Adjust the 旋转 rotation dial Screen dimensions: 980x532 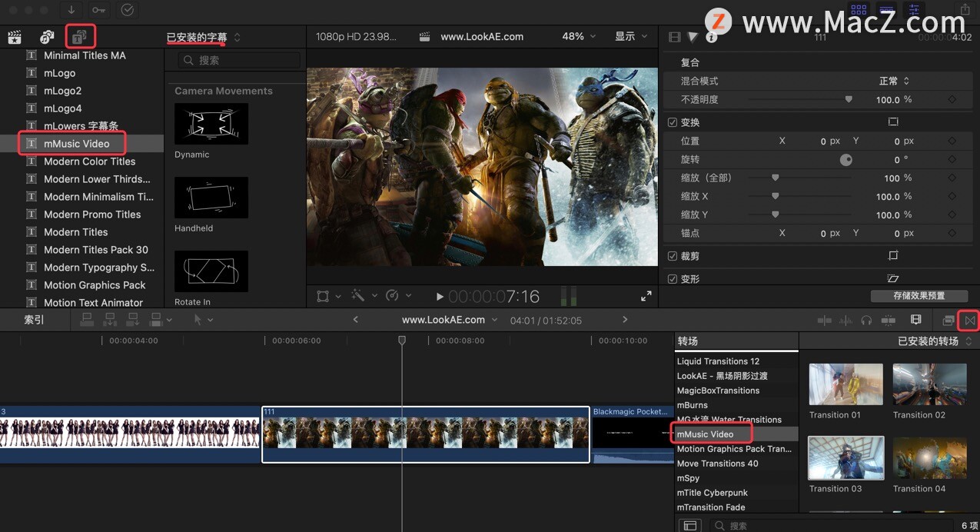(845, 160)
